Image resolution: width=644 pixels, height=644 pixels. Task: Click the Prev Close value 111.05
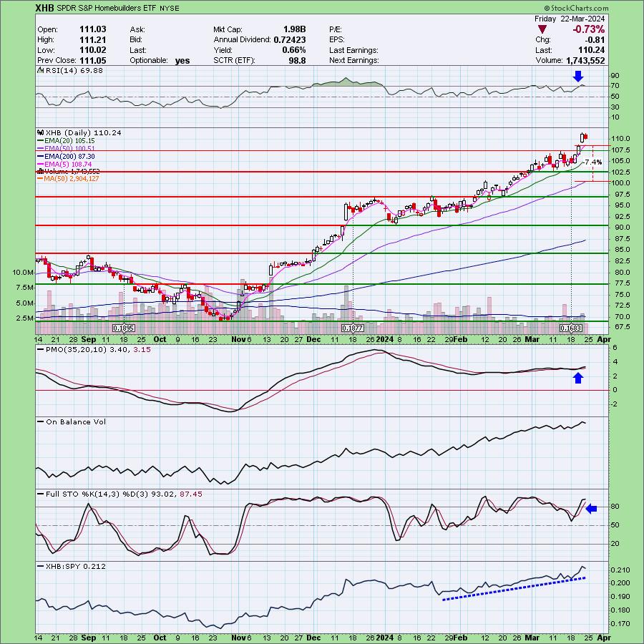pyautogui.click(x=92, y=60)
